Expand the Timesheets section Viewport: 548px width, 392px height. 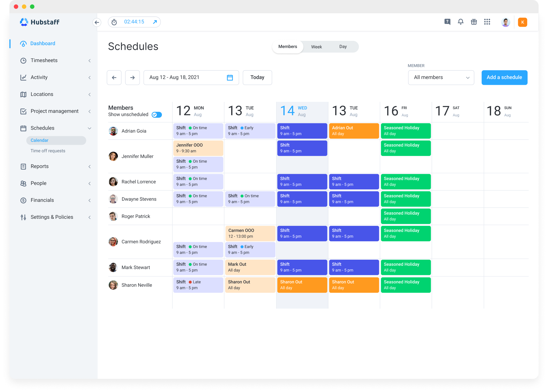coord(90,61)
